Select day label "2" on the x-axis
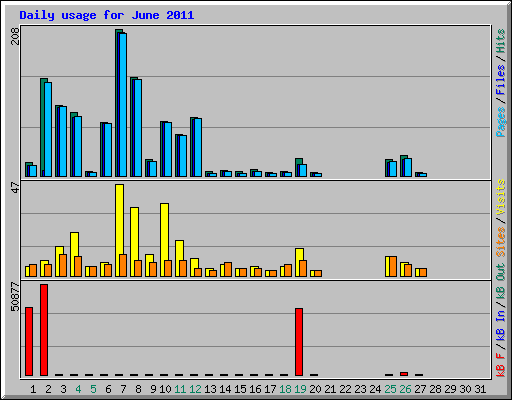512x400 pixels. [48, 389]
